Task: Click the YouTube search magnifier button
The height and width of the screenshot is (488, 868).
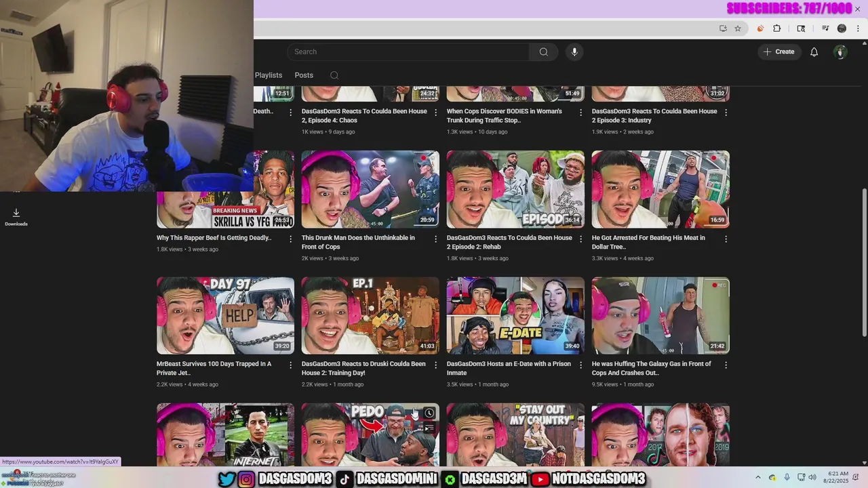Action: click(544, 52)
